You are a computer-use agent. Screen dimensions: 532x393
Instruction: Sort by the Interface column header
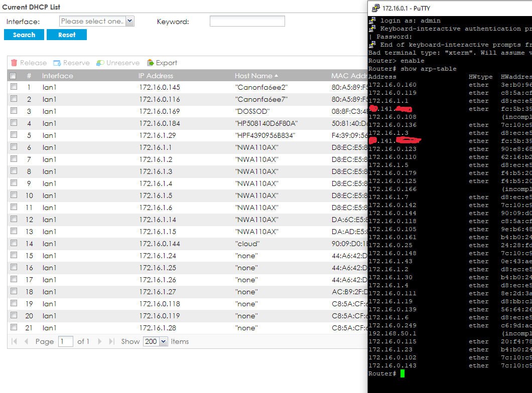(x=57, y=76)
